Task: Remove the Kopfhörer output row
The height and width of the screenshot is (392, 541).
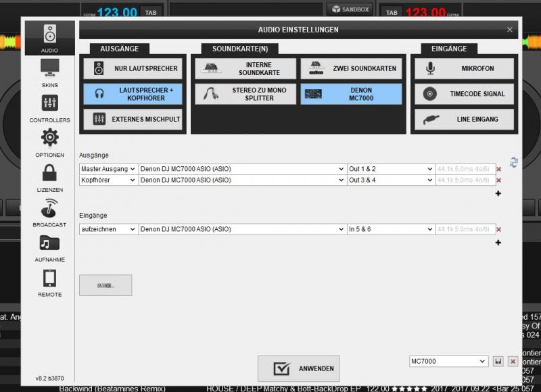Action: pyautogui.click(x=498, y=180)
